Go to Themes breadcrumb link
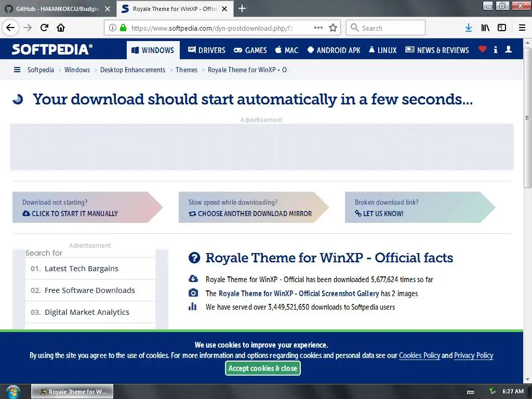This screenshot has width=532, height=399. pyautogui.click(x=187, y=70)
